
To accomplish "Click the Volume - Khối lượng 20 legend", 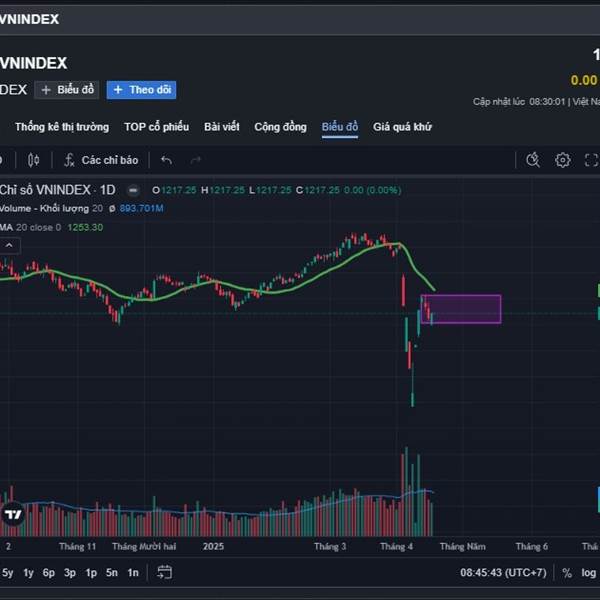I will pos(51,209).
